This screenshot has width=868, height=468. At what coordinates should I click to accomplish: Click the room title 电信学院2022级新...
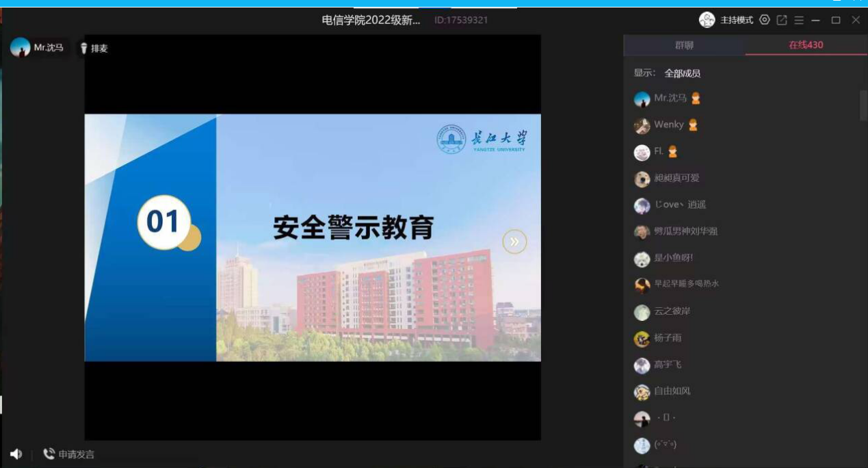(x=371, y=21)
